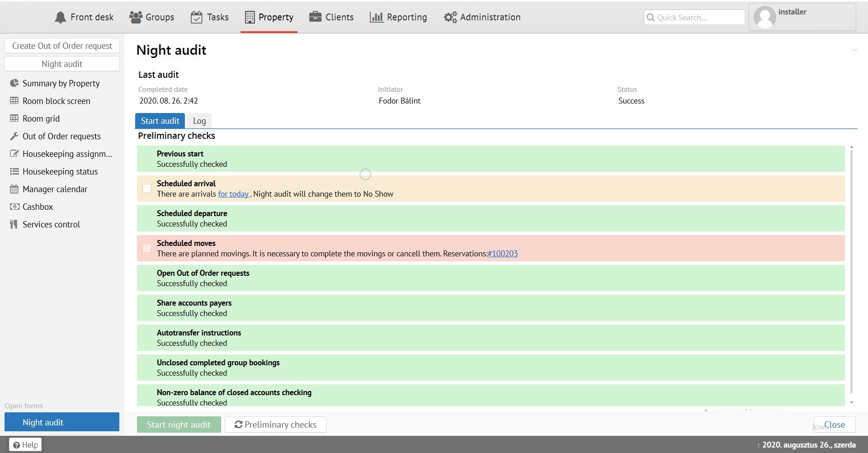868x453 pixels.
Task: Open the Property menu
Action: [269, 17]
